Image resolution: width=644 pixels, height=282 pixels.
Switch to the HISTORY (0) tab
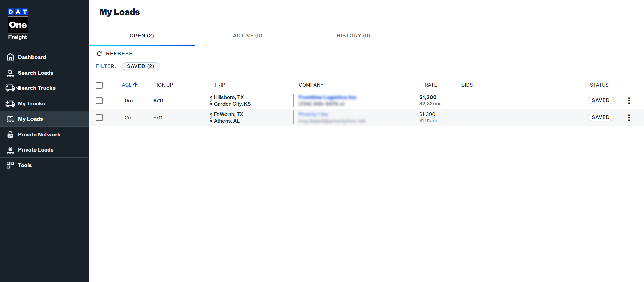353,36
